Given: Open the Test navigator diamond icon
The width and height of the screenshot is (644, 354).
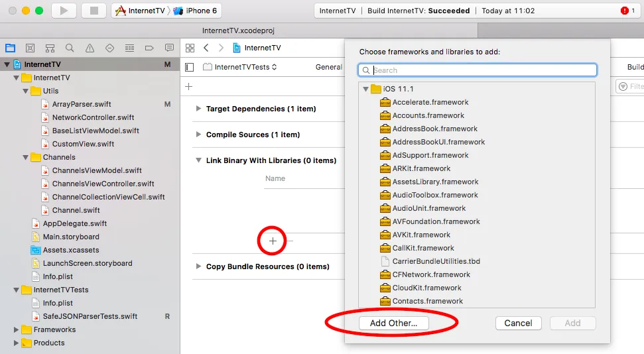Looking at the screenshot, I should [109, 48].
